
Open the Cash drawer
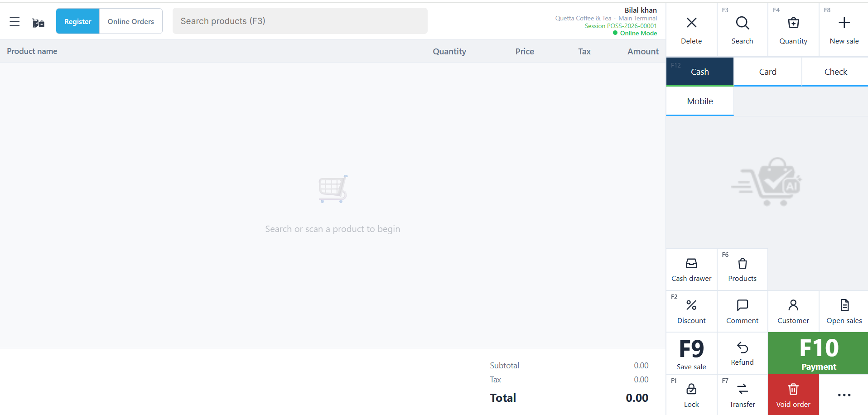pyautogui.click(x=691, y=270)
